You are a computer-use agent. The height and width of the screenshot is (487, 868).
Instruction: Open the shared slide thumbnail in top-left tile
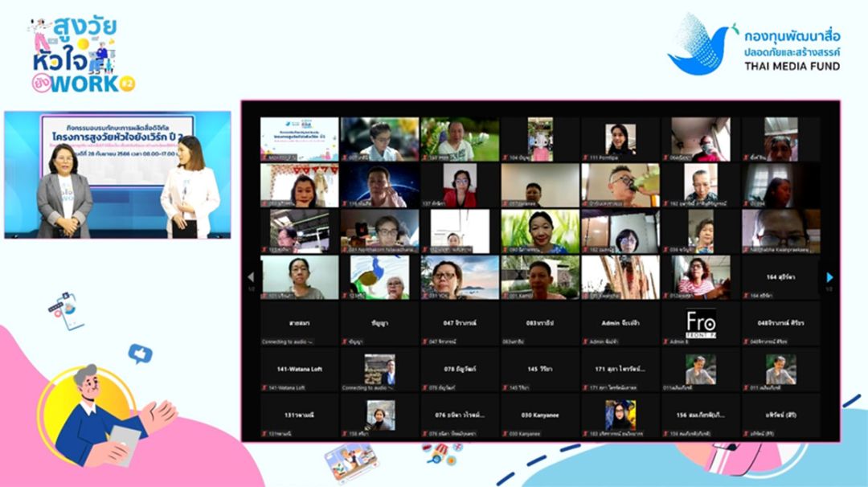299,140
